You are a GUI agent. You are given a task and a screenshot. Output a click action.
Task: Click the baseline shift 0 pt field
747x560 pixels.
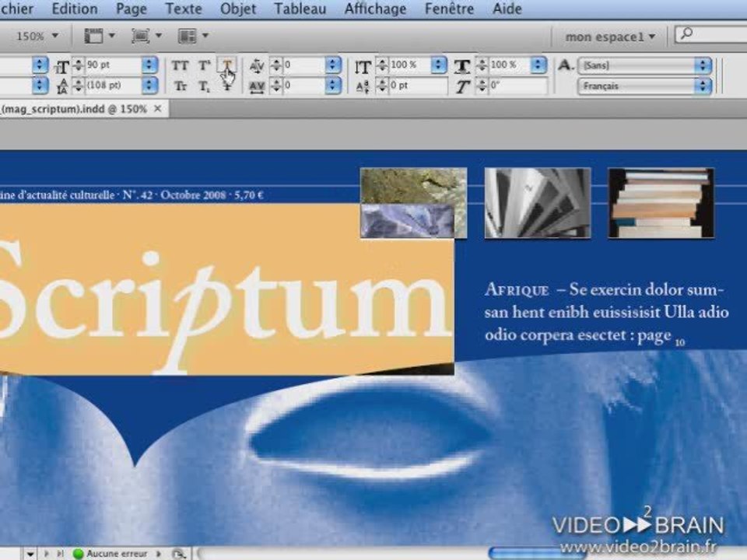point(419,86)
